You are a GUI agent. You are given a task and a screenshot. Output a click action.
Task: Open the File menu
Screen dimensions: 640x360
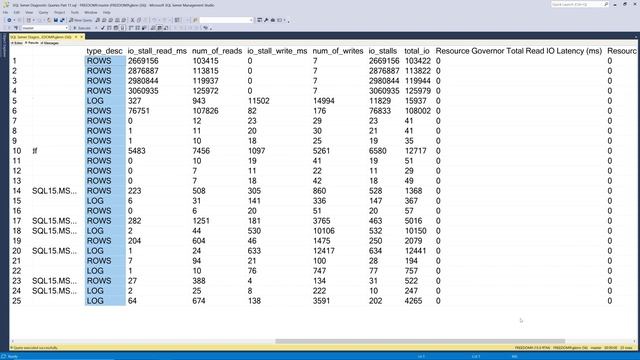click(x=5, y=12)
